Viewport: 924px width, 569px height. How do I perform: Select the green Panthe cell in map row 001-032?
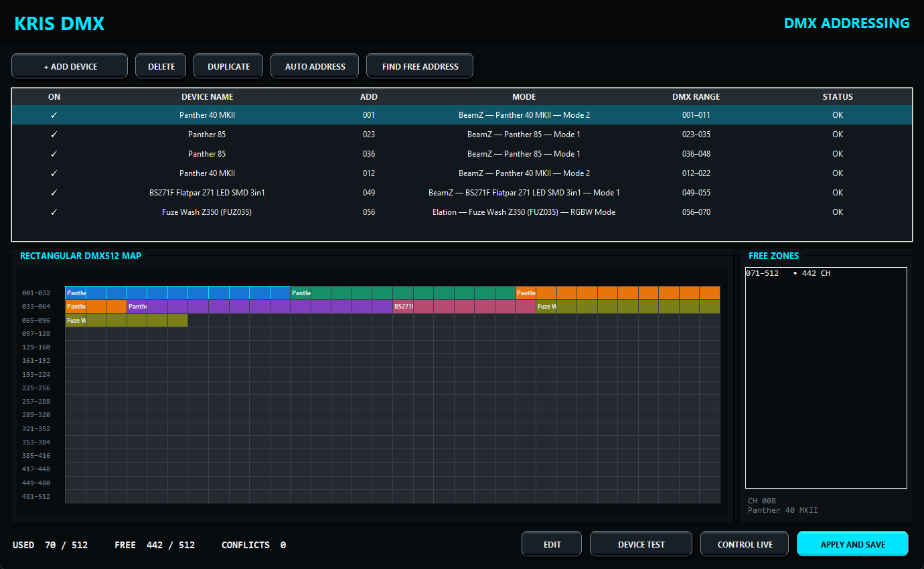tap(301, 293)
